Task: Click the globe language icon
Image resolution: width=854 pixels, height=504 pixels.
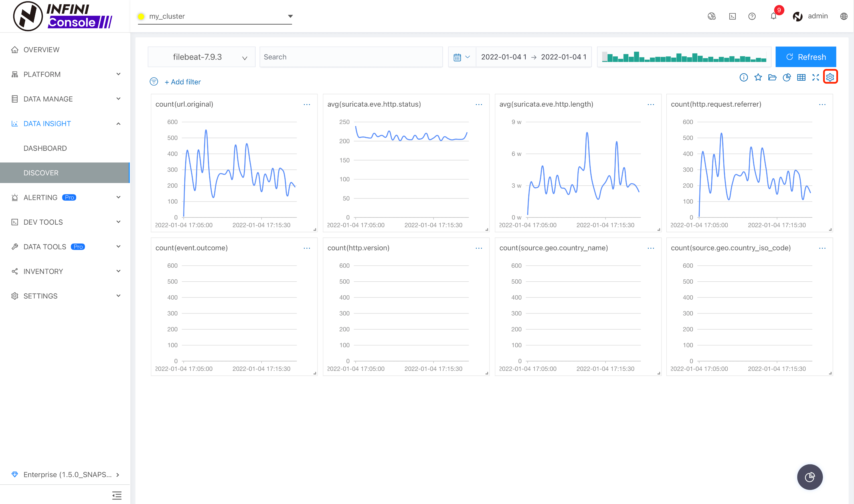Action: (x=843, y=16)
